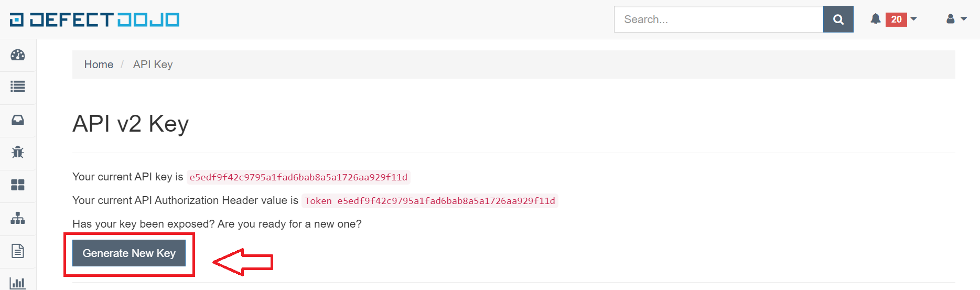Click the search magnifier button
This screenshot has width=980, height=290.
tap(838, 19)
